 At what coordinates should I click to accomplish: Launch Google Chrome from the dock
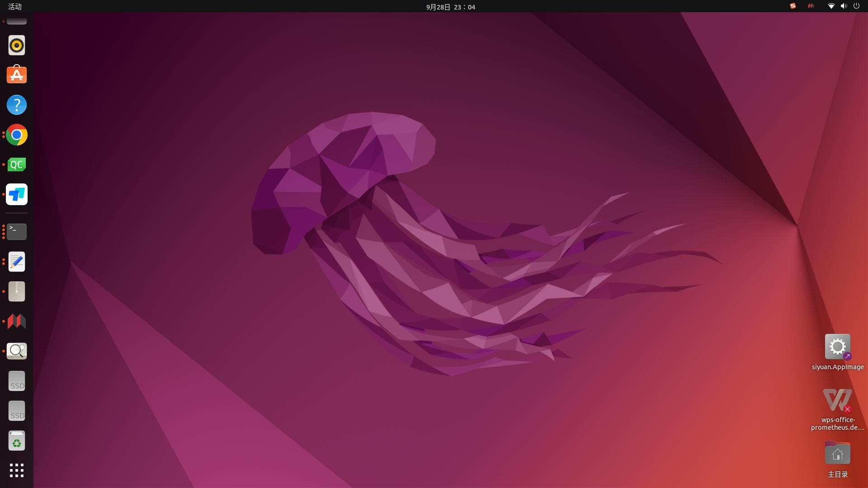17,135
